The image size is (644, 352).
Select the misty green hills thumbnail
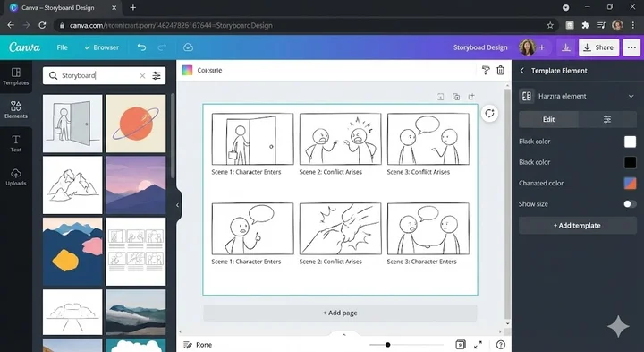point(136,312)
